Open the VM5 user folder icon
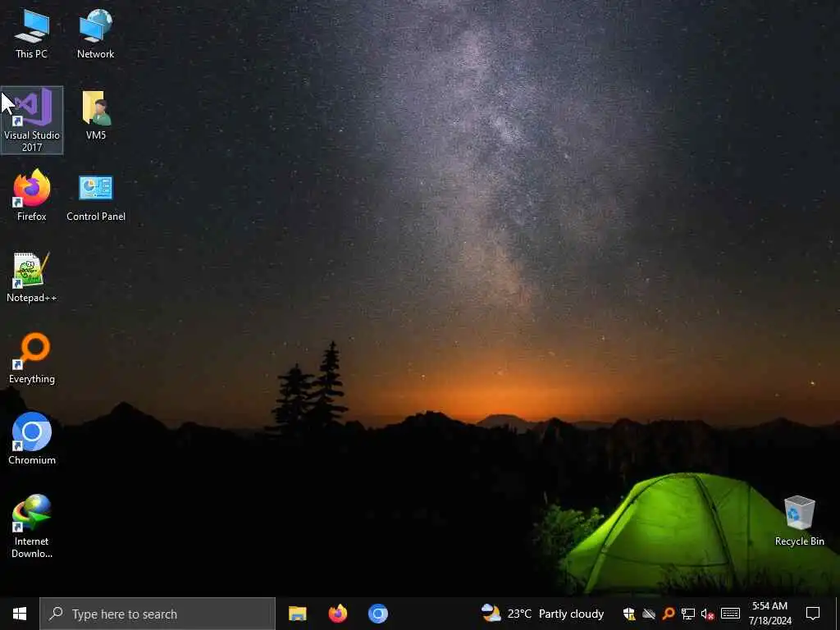840x630 pixels. (96, 115)
